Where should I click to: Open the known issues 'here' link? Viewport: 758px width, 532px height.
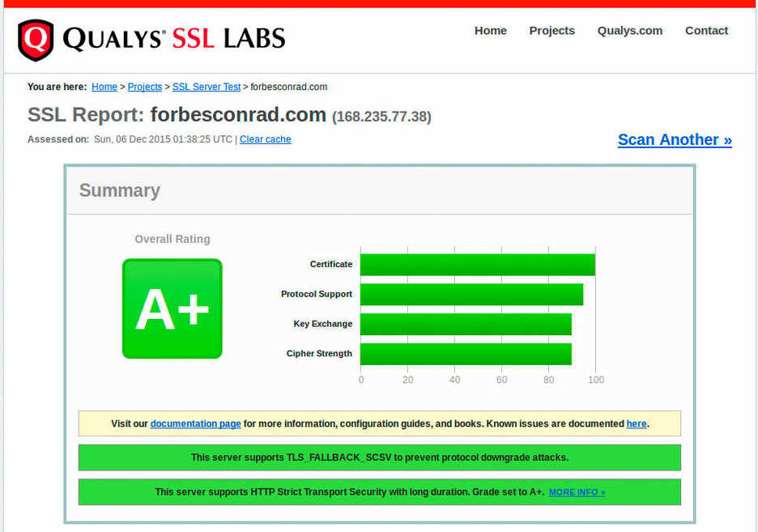(x=637, y=423)
